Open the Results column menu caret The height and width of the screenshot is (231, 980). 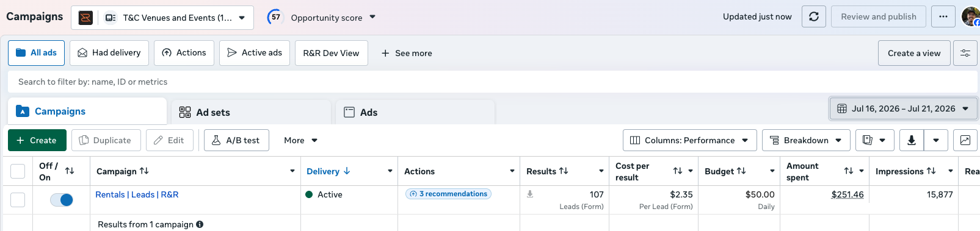coord(601,171)
